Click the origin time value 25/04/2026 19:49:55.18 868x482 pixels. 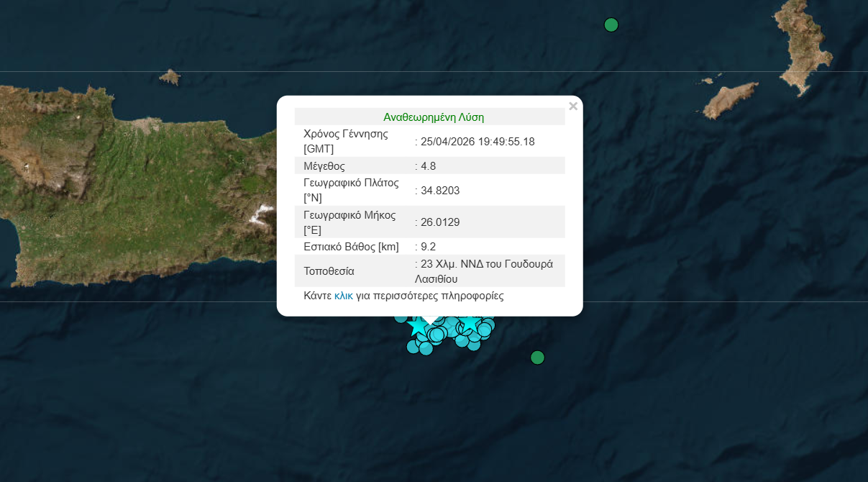pyautogui.click(x=478, y=142)
